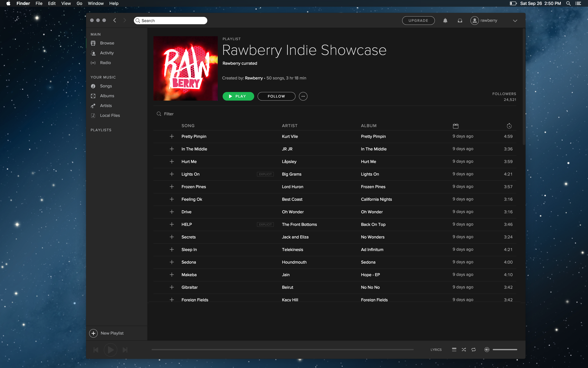Skip to the previous track
Image resolution: width=588 pixels, height=368 pixels.
point(96,350)
